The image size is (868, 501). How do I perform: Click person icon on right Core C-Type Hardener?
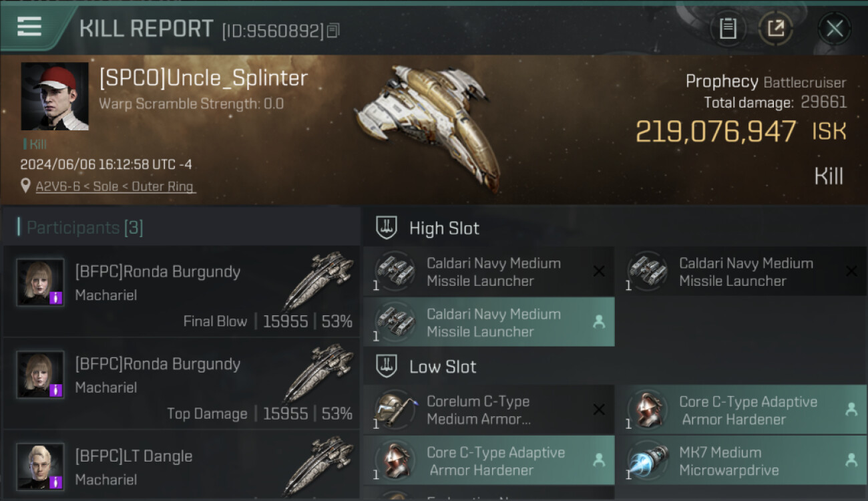pos(851,409)
